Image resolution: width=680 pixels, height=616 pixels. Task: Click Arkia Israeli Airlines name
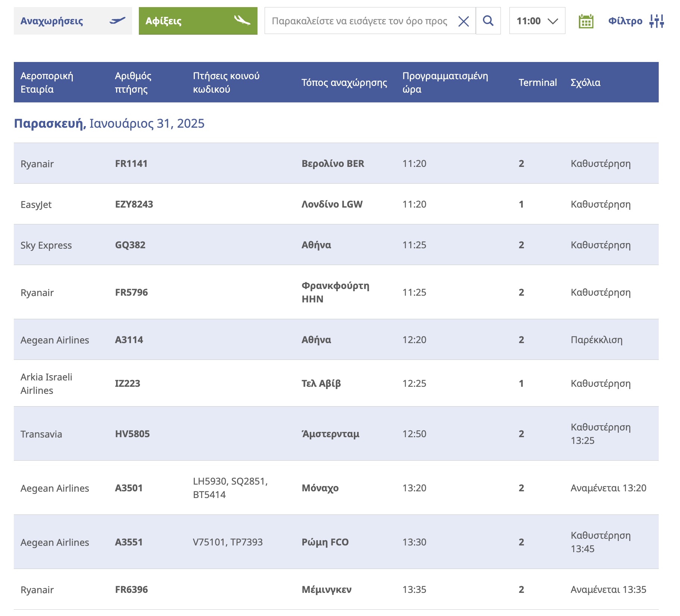point(47,383)
